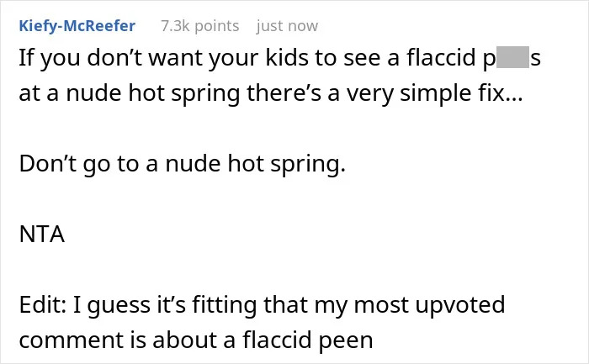Click the 'Edit:' label in the comment
Image resolution: width=589 pixels, height=364 pixels.
pos(42,304)
